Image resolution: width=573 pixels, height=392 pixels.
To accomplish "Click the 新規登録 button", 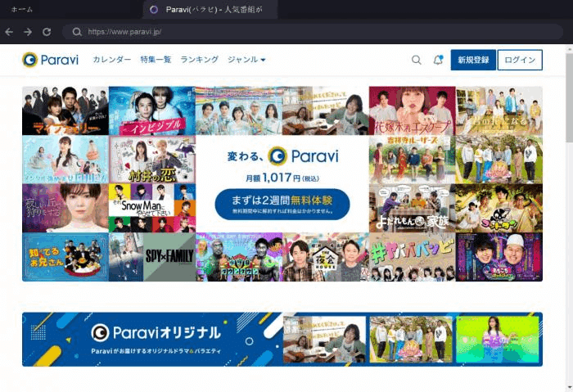I will point(473,60).
